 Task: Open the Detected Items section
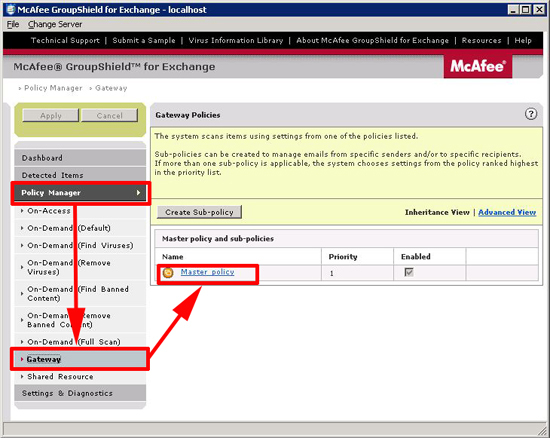[80, 175]
